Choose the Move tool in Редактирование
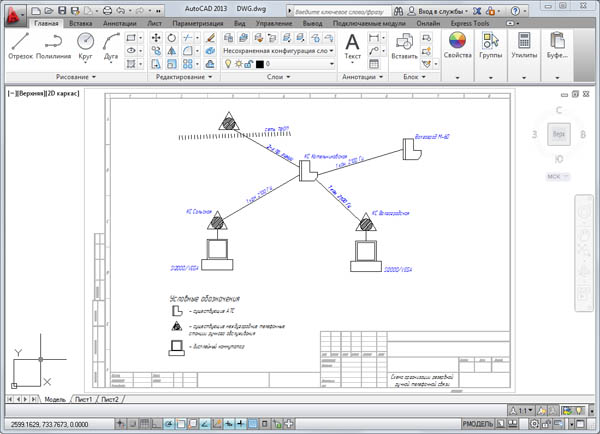This screenshot has height=434, width=600. tap(156, 38)
